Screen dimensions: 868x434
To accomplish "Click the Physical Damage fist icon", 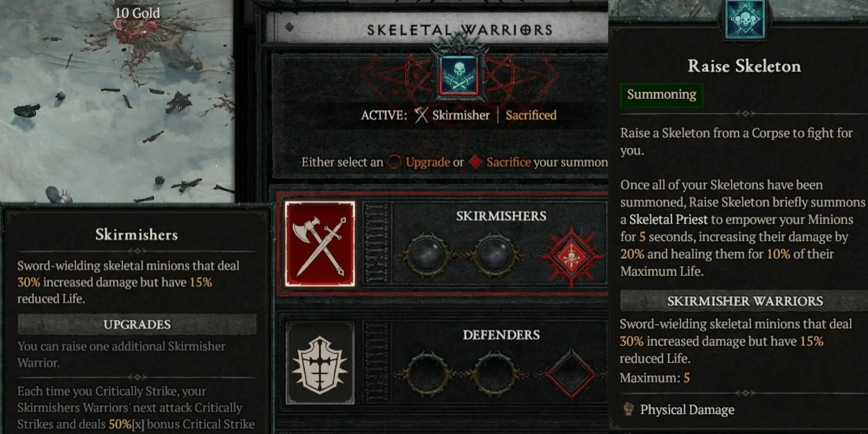I will pyautogui.click(x=628, y=409).
